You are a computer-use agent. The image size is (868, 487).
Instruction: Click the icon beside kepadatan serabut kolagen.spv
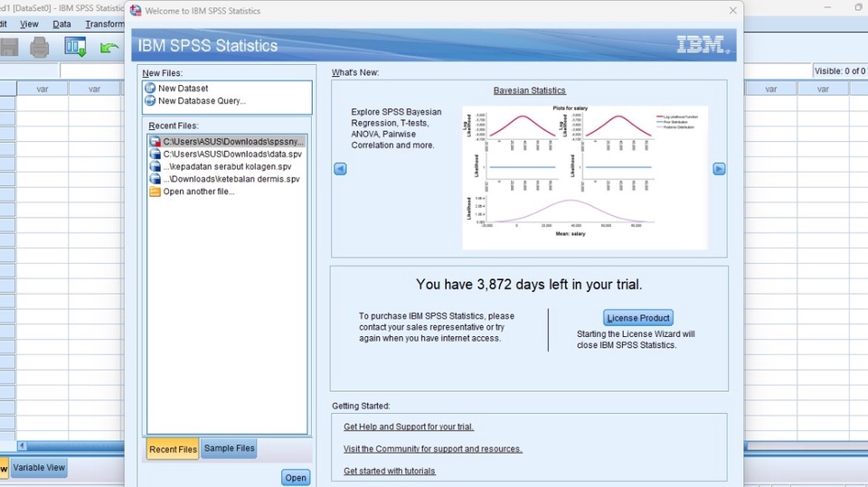(156, 166)
